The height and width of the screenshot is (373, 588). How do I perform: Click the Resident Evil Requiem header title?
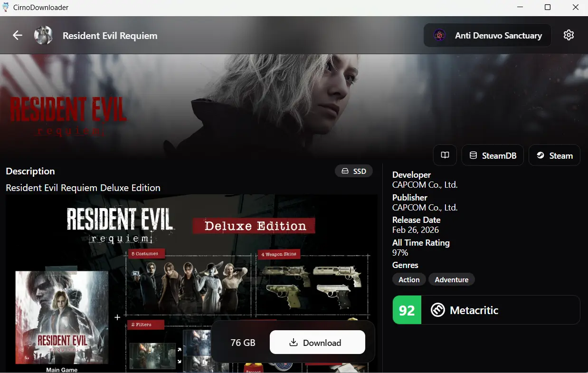(x=110, y=36)
